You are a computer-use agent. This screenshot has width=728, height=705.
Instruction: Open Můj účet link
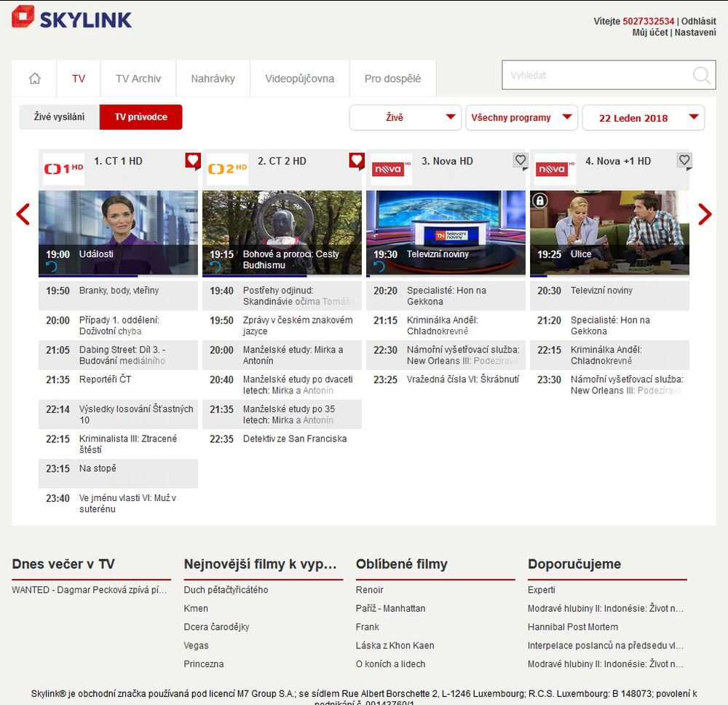(x=649, y=33)
